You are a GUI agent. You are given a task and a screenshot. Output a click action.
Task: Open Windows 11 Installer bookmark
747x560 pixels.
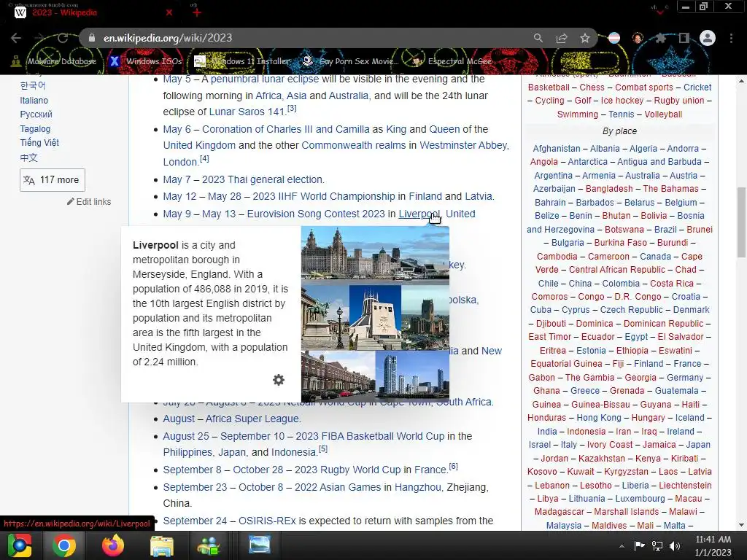[241, 61]
